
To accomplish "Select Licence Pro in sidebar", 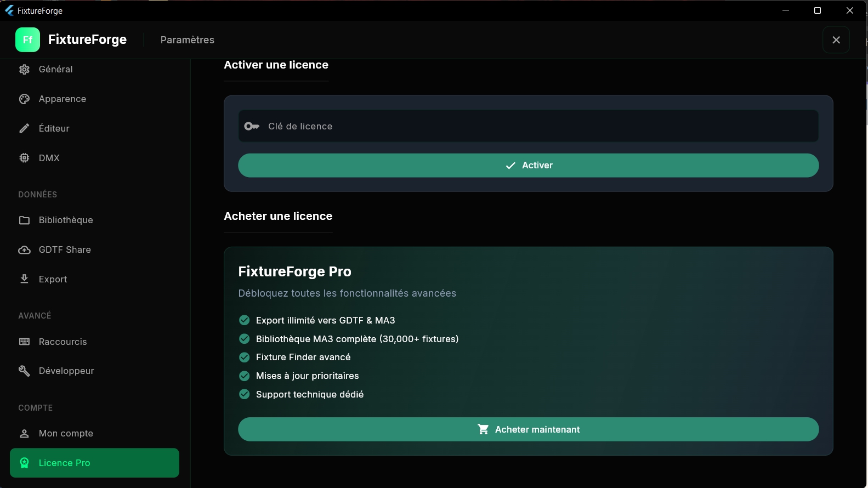I will click(94, 463).
